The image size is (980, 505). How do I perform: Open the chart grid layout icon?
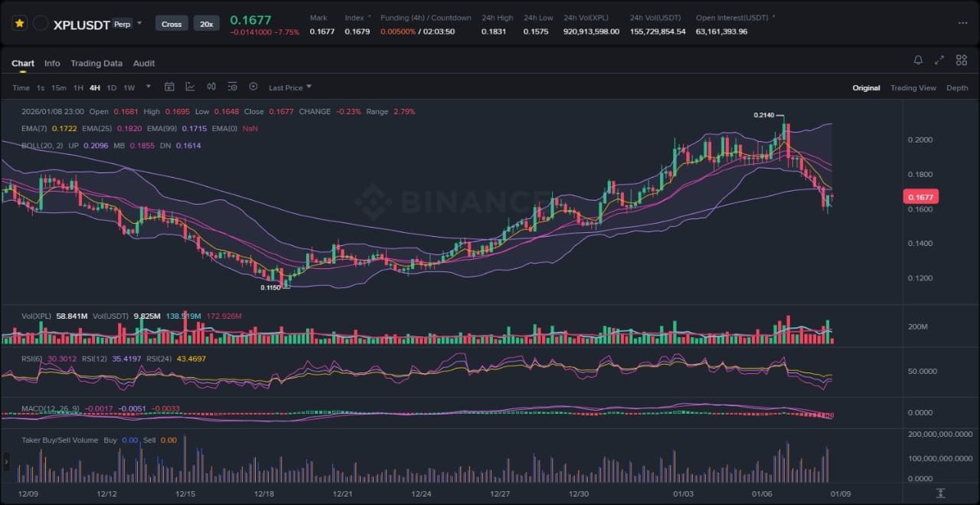[962, 60]
